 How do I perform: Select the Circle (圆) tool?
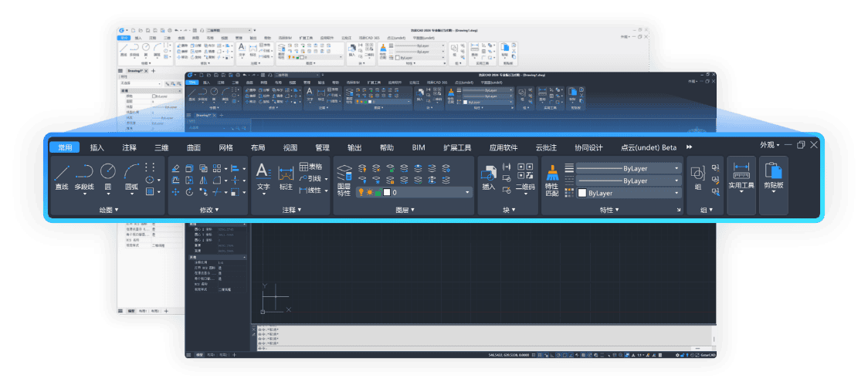point(108,173)
